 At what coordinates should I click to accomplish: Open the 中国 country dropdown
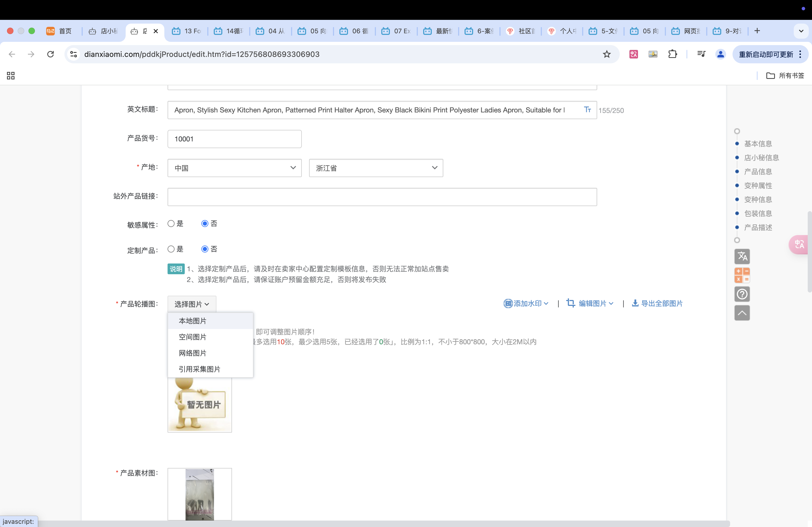tap(234, 168)
